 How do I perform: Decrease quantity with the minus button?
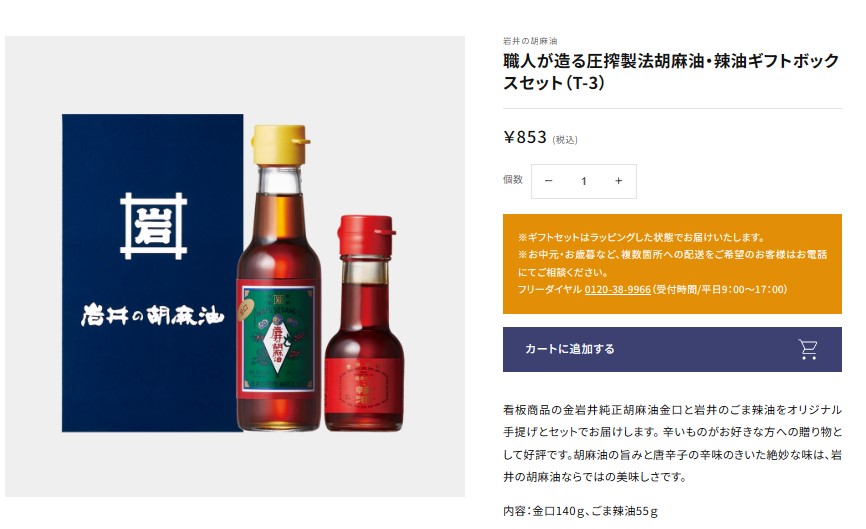[548, 181]
